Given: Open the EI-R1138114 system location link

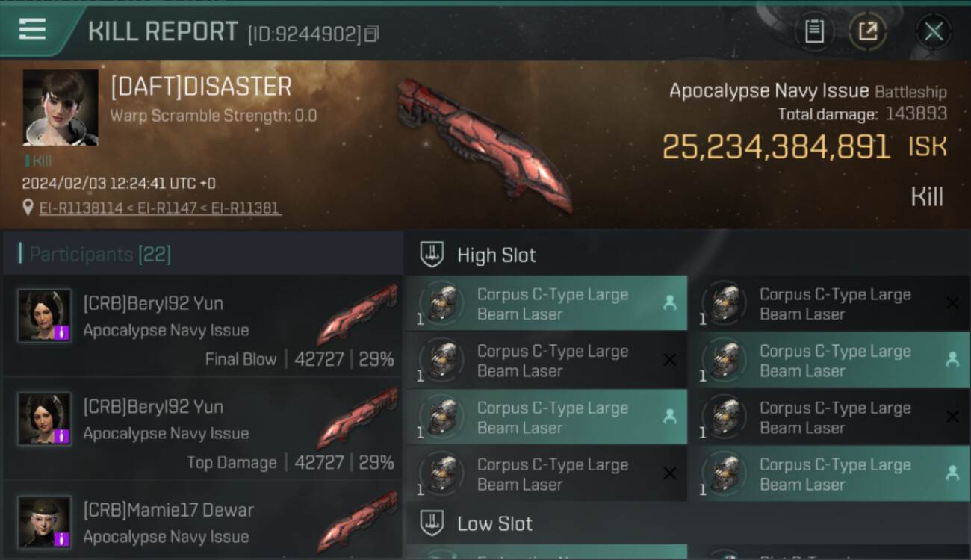Looking at the screenshot, I should (81, 208).
